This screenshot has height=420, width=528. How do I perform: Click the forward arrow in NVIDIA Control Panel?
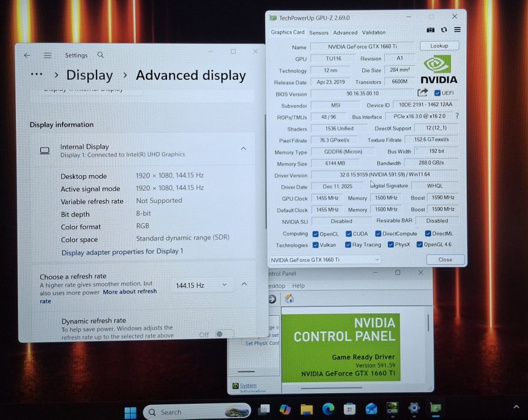click(272, 299)
